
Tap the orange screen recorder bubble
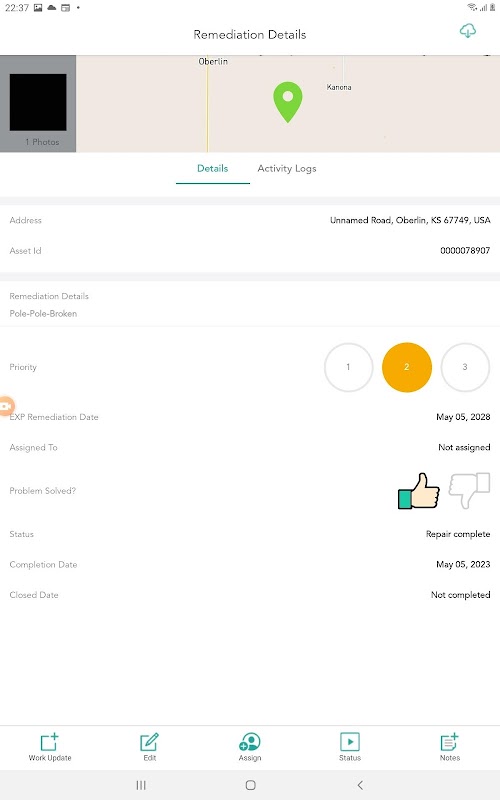tap(7, 406)
